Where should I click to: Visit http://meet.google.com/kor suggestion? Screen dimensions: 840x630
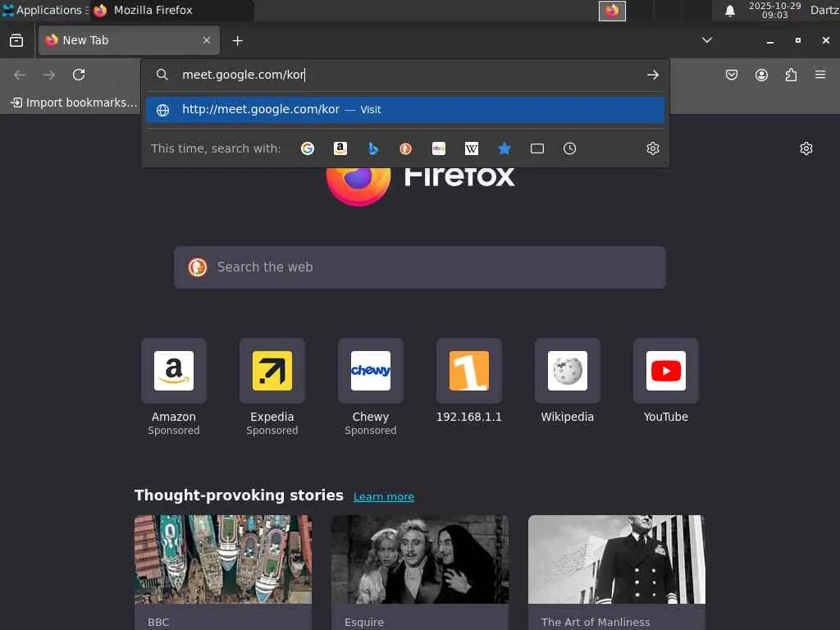coord(405,110)
